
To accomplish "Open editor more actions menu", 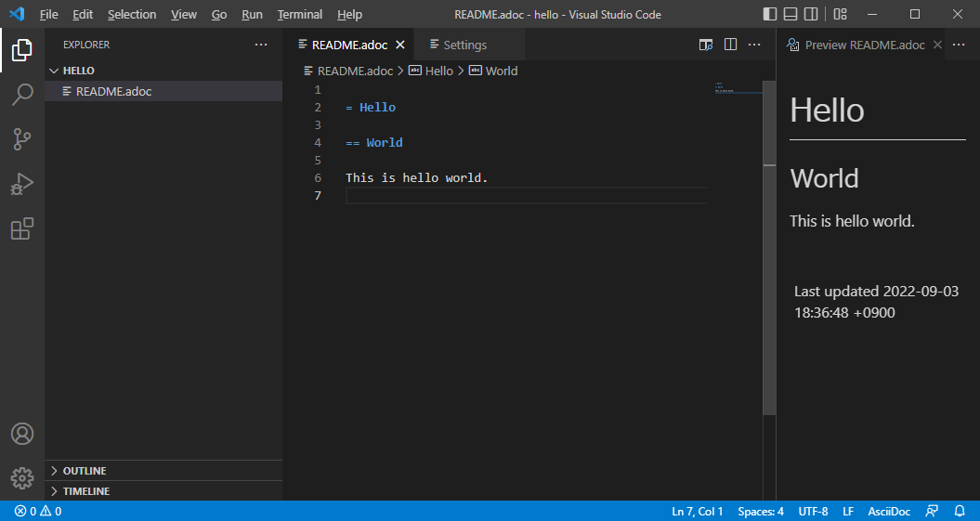I will pyautogui.click(x=754, y=45).
